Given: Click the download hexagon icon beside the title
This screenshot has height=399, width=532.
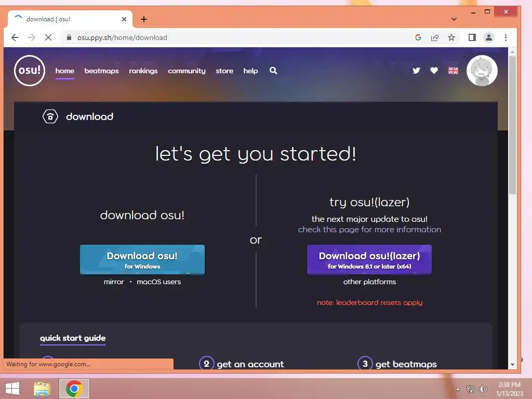Looking at the screenshot, I should pos(50,117).
